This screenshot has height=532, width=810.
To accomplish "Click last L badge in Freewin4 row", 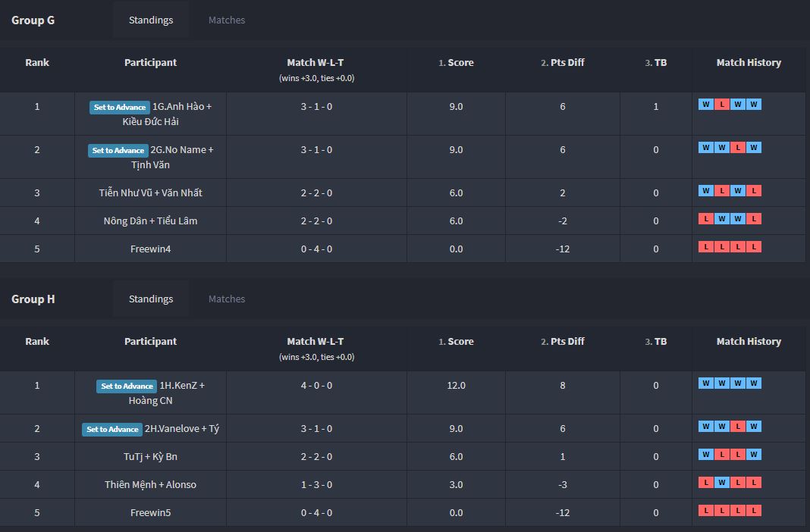I will pyautogui.click(x=754, y=246).
